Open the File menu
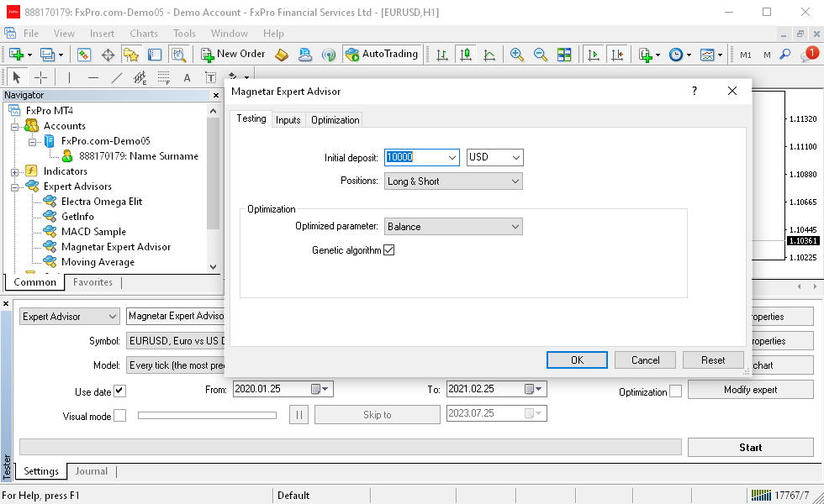This screenshot has height=504, width=824. pyautogui.click(x=31, y=34)
